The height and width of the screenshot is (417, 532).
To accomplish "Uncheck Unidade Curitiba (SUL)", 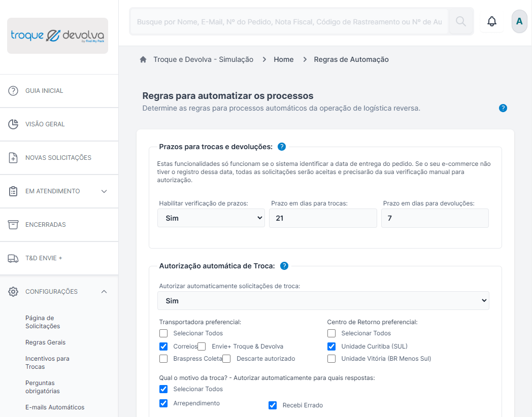I will pyautogui.click(x=331, y=346).
